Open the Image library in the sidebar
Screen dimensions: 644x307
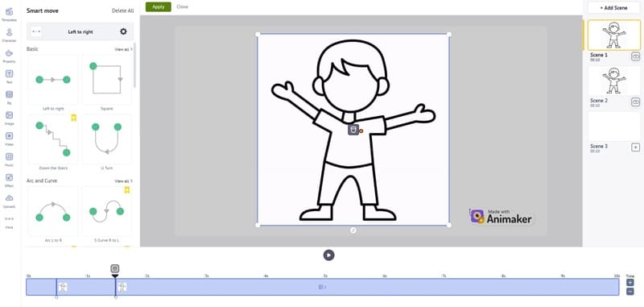click(9, 118)
